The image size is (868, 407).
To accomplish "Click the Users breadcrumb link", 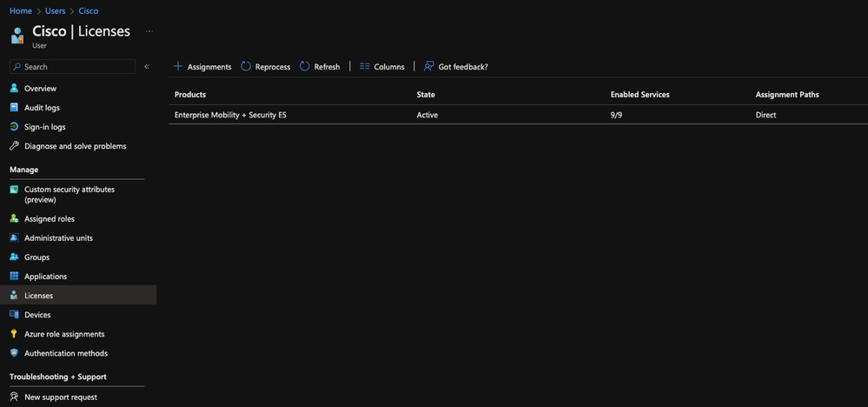I will 56,11.
